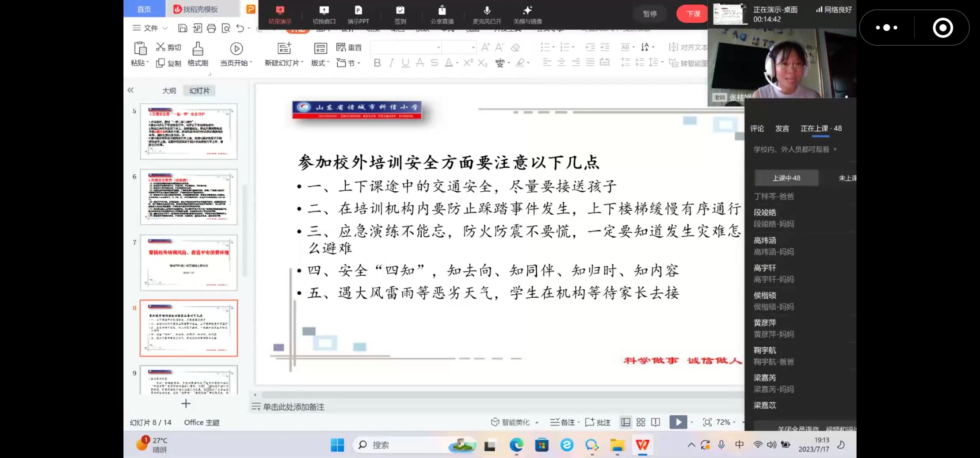This screenshot has height=458, width=980.
Task: Click 新建幻灯片 new slide icon
Action: 284,48
